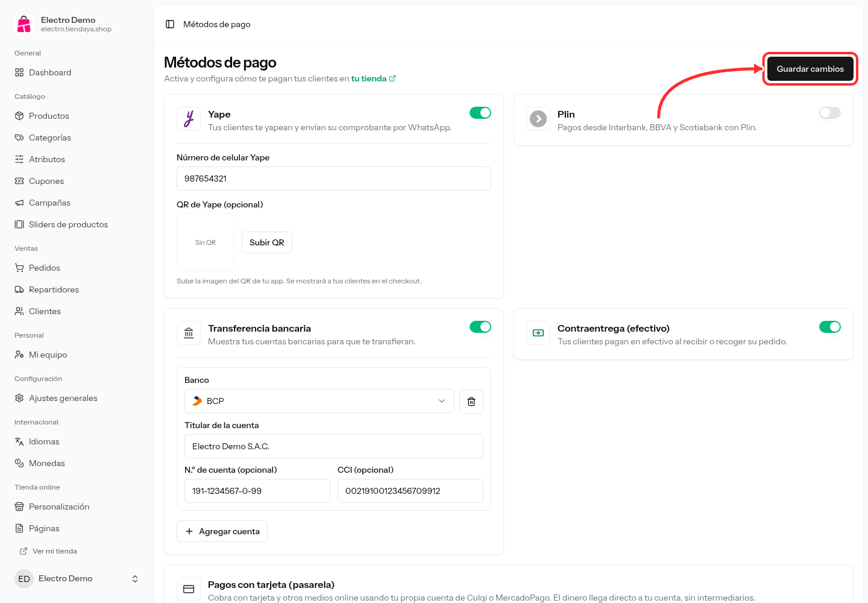This screenshot has height=603, width=868.
Task: Click the Clientes people icon
Action: [x=19, y=311]
